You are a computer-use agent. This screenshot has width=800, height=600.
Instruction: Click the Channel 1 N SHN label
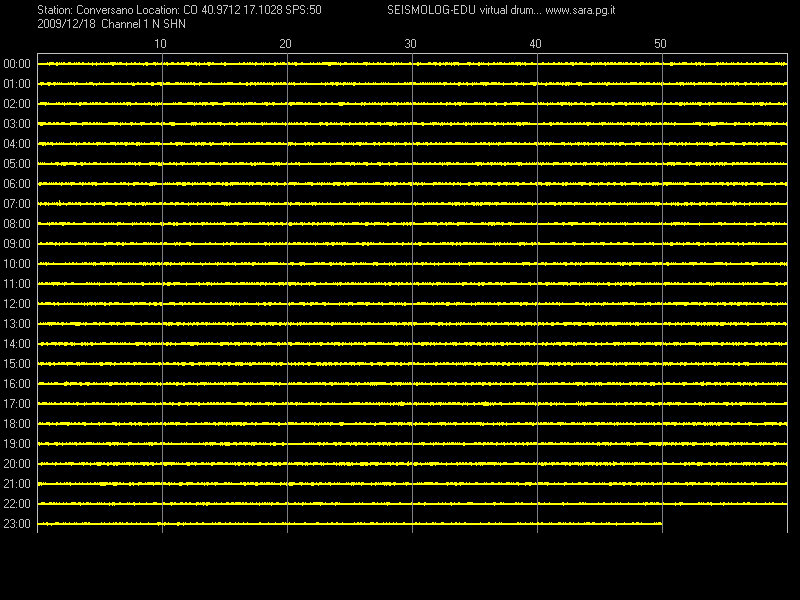point(143,24)
